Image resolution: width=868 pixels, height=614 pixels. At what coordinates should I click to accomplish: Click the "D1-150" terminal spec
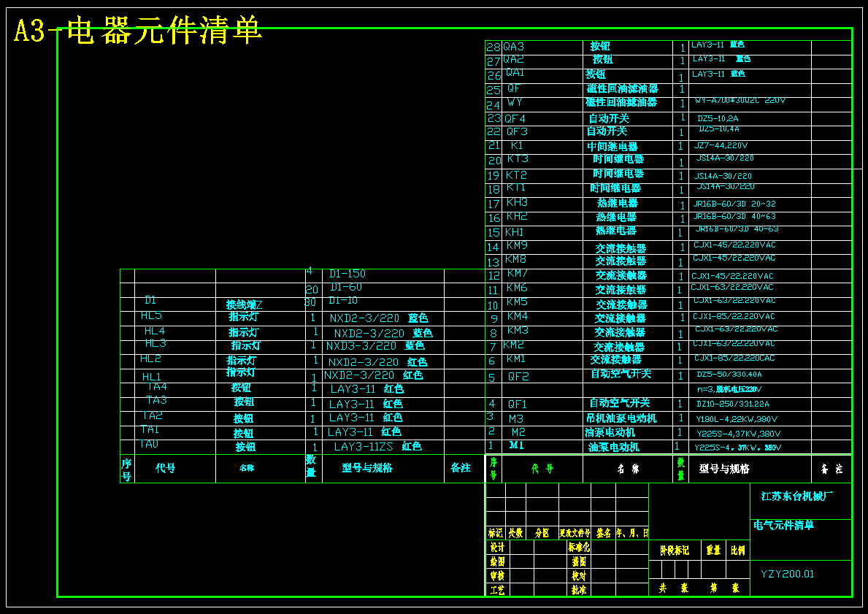[x=347, y=274]
